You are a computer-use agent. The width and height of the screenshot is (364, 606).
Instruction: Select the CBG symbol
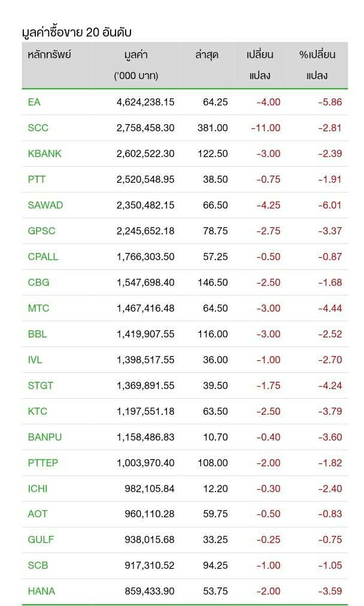pos(39,282)
